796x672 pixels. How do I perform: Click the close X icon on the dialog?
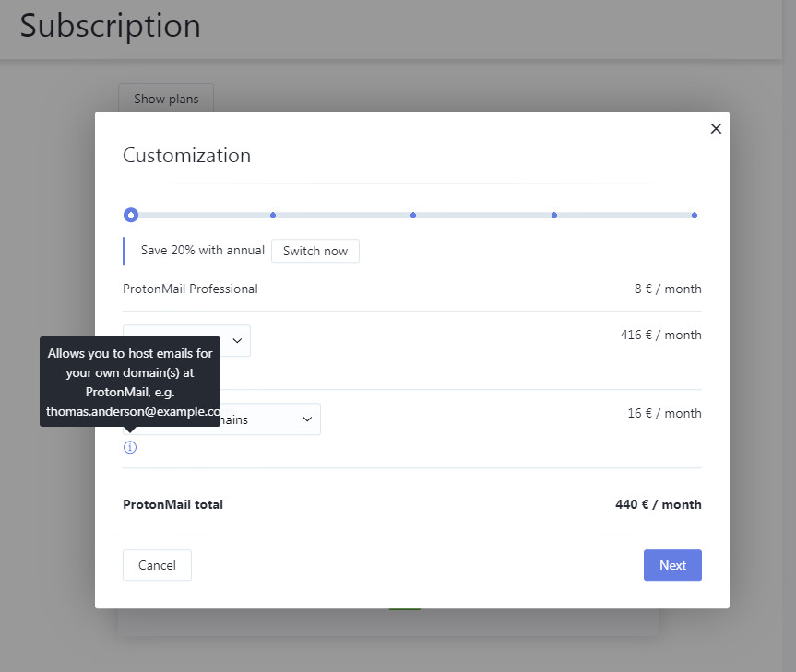click(x=716, y=128)
